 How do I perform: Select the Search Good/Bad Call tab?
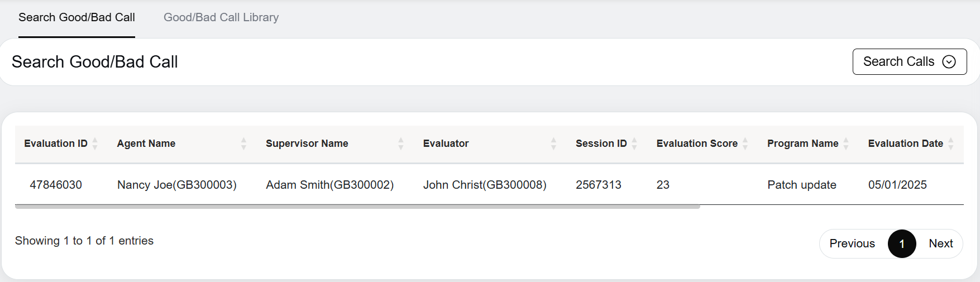[x=77, y=17]
